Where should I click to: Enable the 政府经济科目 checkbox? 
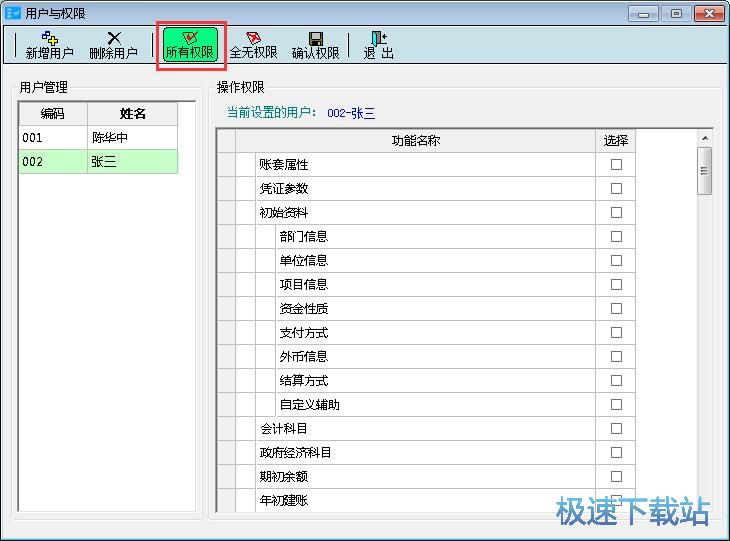point(616,453)
